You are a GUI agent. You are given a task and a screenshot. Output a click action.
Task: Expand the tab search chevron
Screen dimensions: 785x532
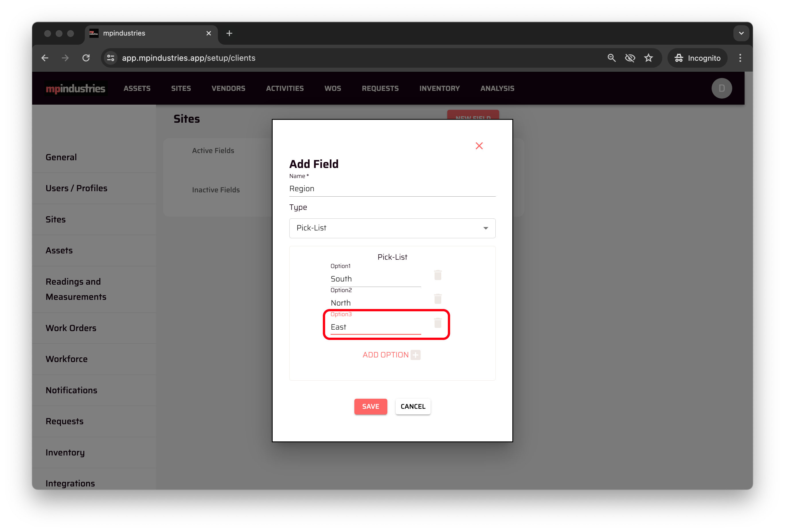[x=741, y=34]
